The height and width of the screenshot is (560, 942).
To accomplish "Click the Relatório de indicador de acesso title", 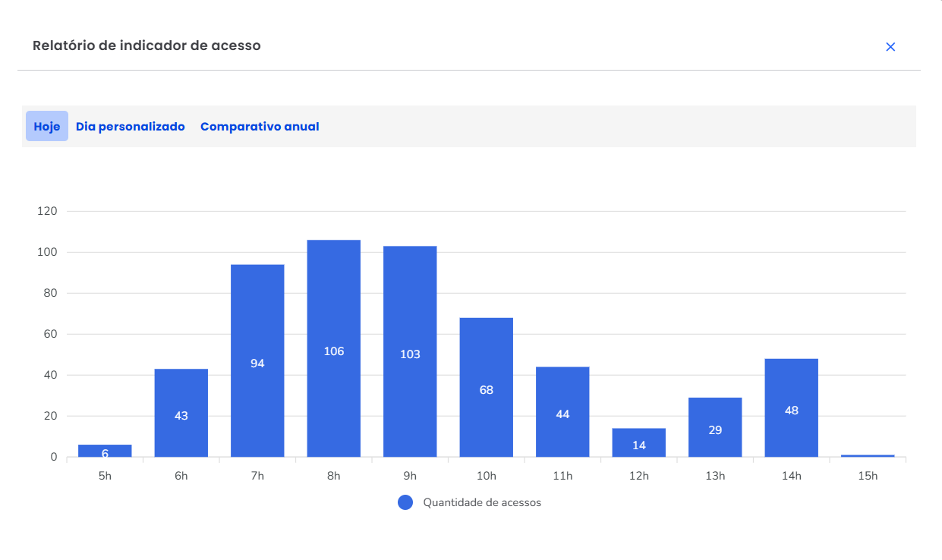I will pos(146,46).
